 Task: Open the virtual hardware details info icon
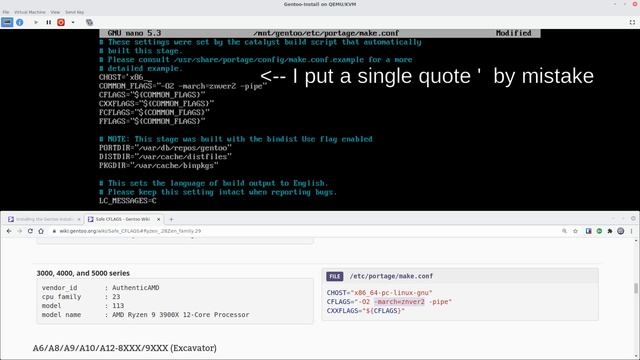click(x=20, y=22)
